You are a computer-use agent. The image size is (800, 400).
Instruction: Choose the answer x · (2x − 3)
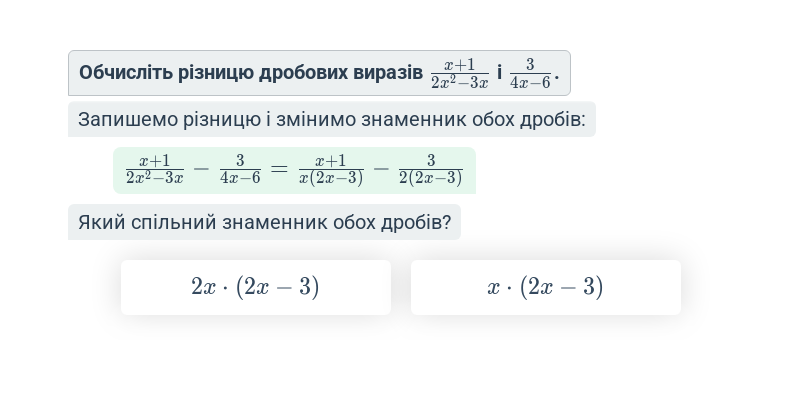click(545, 287)
